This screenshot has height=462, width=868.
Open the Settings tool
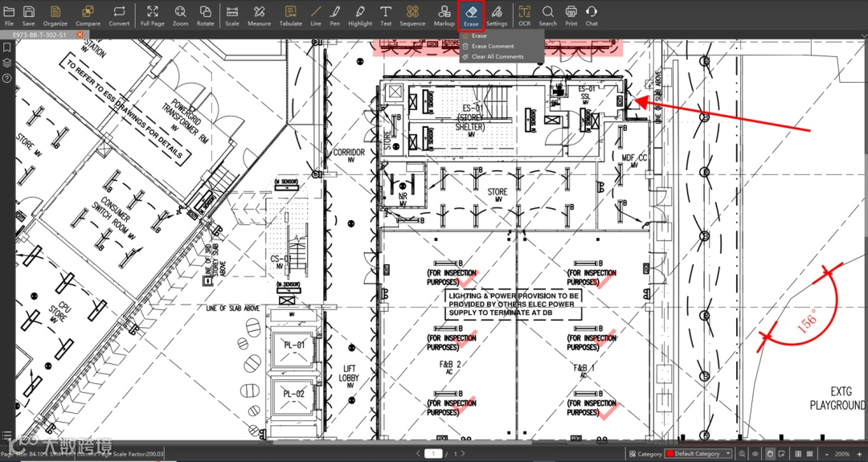tap(497, 15)
